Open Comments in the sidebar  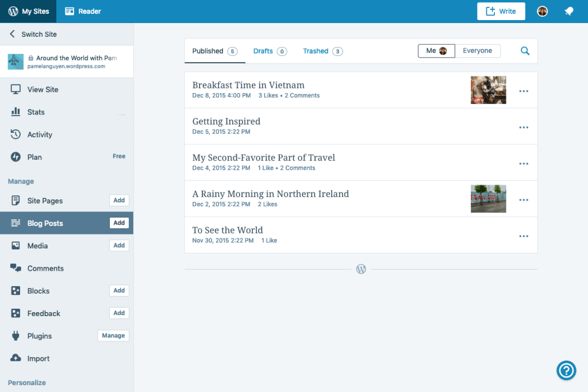[45, 268]
